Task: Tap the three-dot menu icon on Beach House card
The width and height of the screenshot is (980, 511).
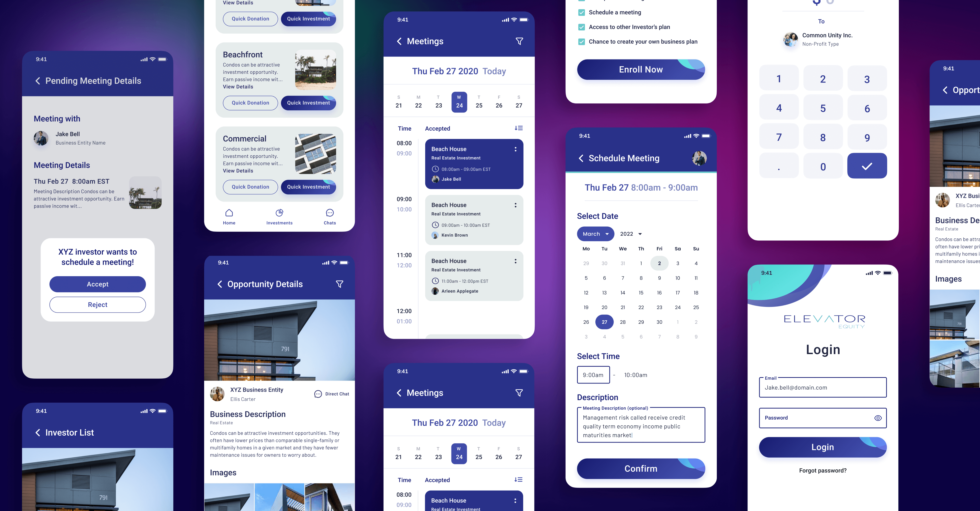Action: pyautogui.click(x=516, y=149)
